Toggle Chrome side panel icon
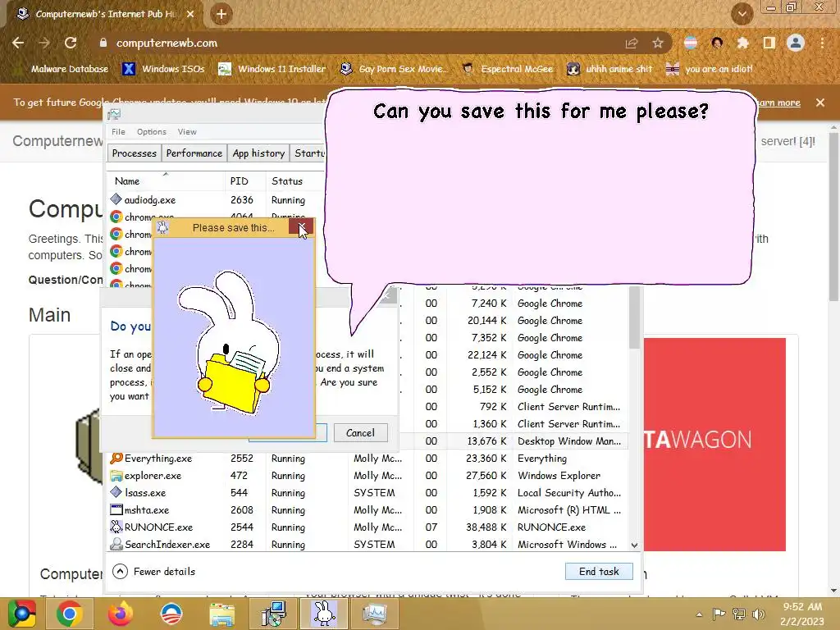The width and height of the screenshot is (840, 630). tap(769, 43)
